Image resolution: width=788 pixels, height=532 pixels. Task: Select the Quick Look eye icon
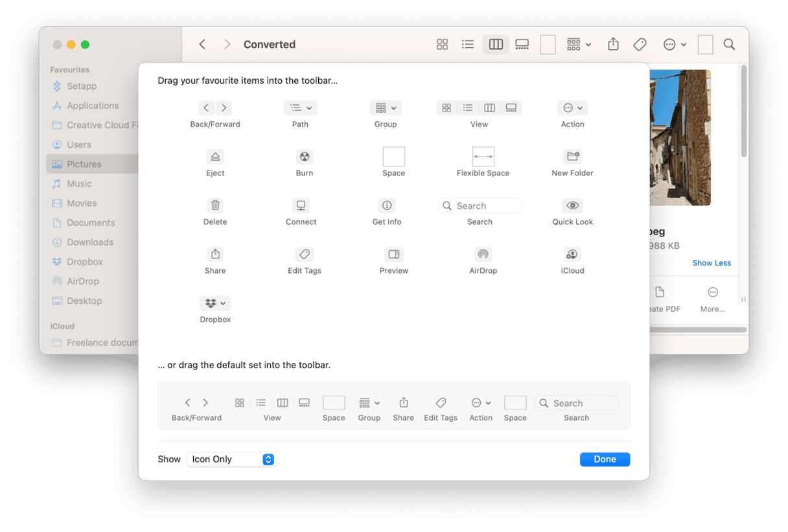pos(572,205)
